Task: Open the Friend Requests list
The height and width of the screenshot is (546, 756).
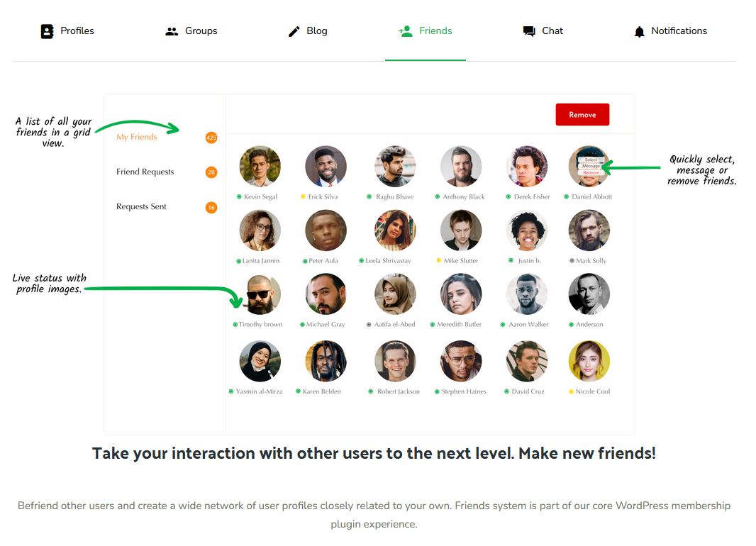Action: click(145, 172)
